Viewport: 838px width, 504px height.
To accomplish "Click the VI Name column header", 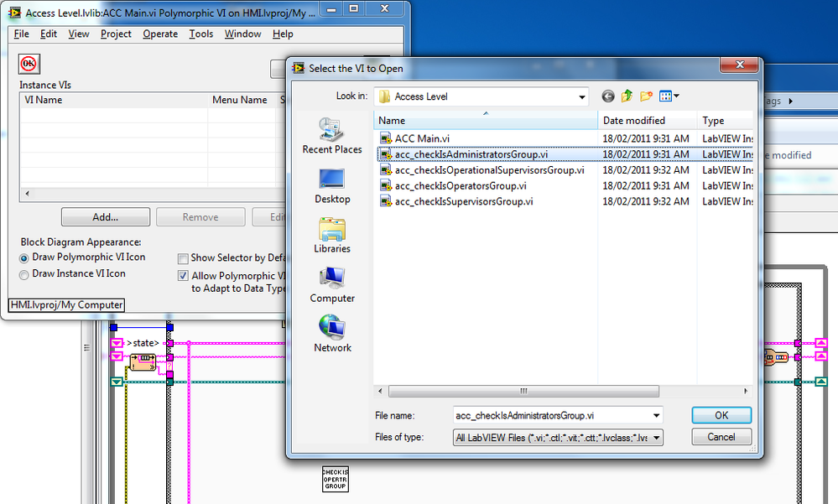I will pyautogui.click(x=114, y=100).
